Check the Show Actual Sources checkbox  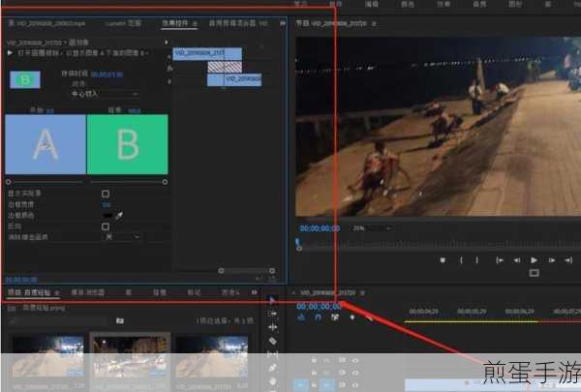106,194
